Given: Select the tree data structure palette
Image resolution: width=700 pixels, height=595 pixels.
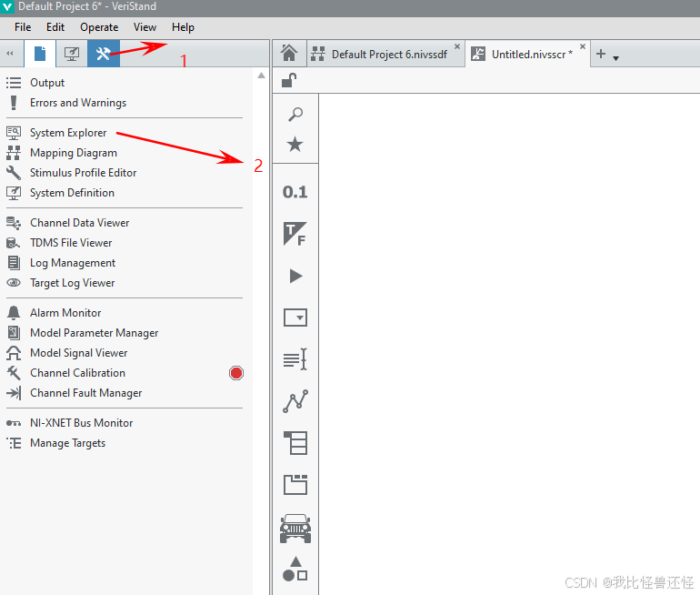Looking at the screenshot, I should pos(295,443).
